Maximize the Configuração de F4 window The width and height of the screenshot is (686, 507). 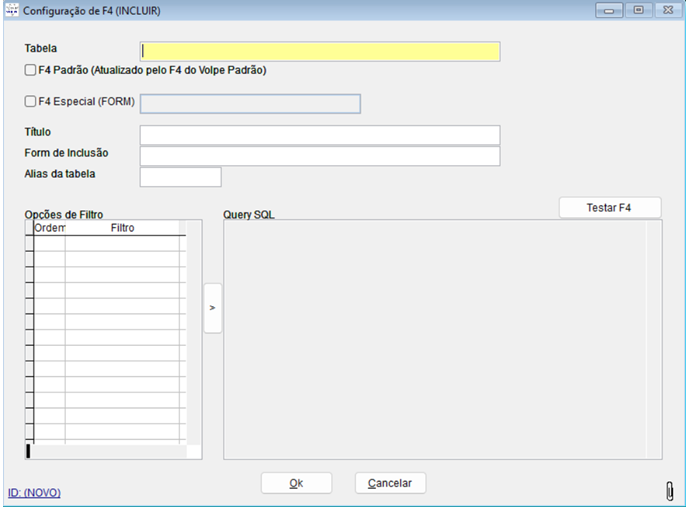[x=639, y=10]
